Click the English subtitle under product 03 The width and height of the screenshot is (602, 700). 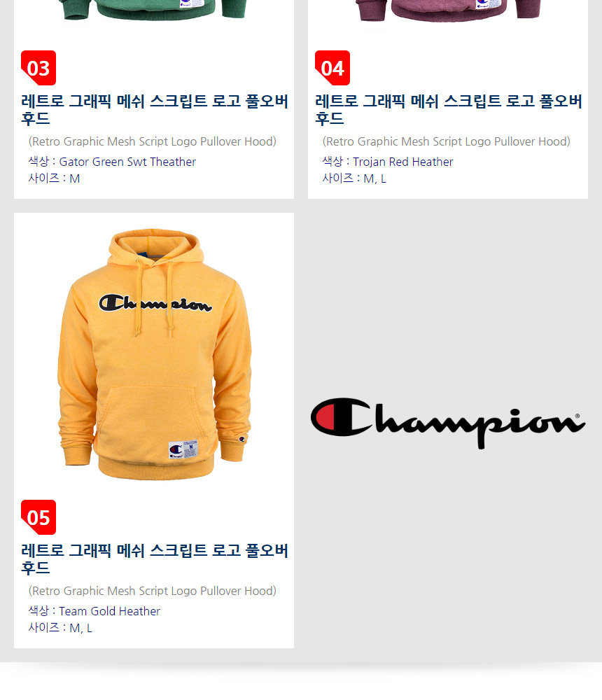153,141
